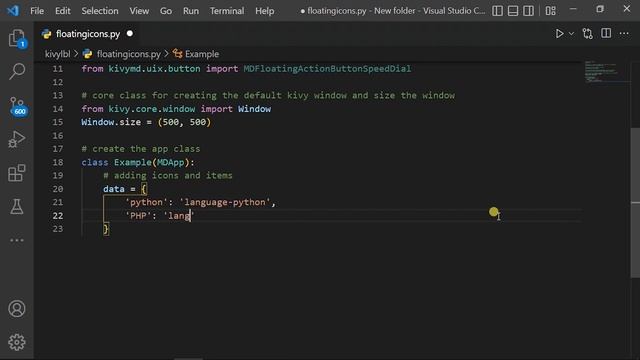Click the closing brace on line 23

(x=106, y=229)
